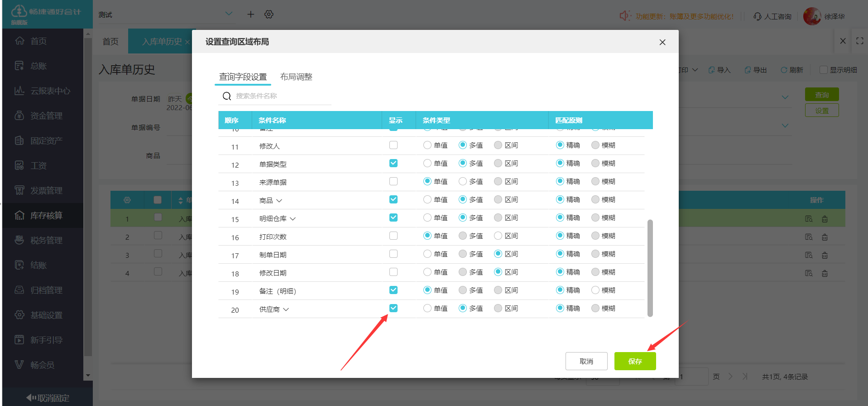868x406 pixels.
Task: Select the 查询字段设置 tab
Action: 243,77
